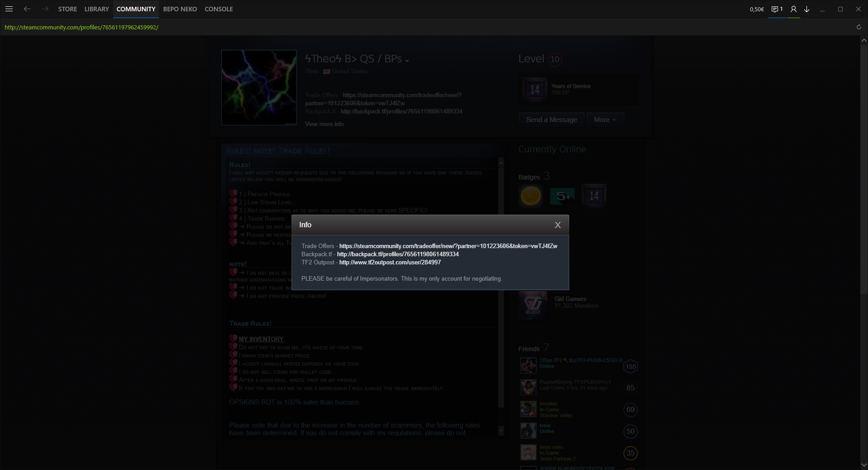Open the hamburger main menu
This screenshot has height=470, width=868.
9,9
